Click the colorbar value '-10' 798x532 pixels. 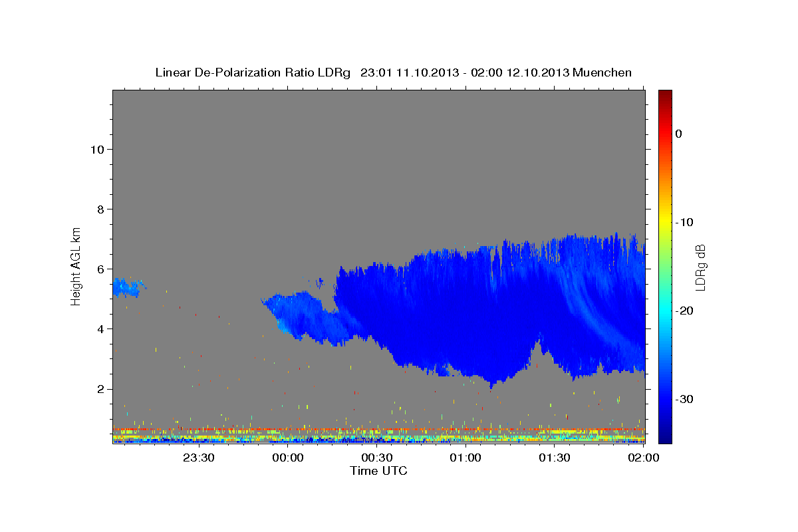(x=684, y=222)
